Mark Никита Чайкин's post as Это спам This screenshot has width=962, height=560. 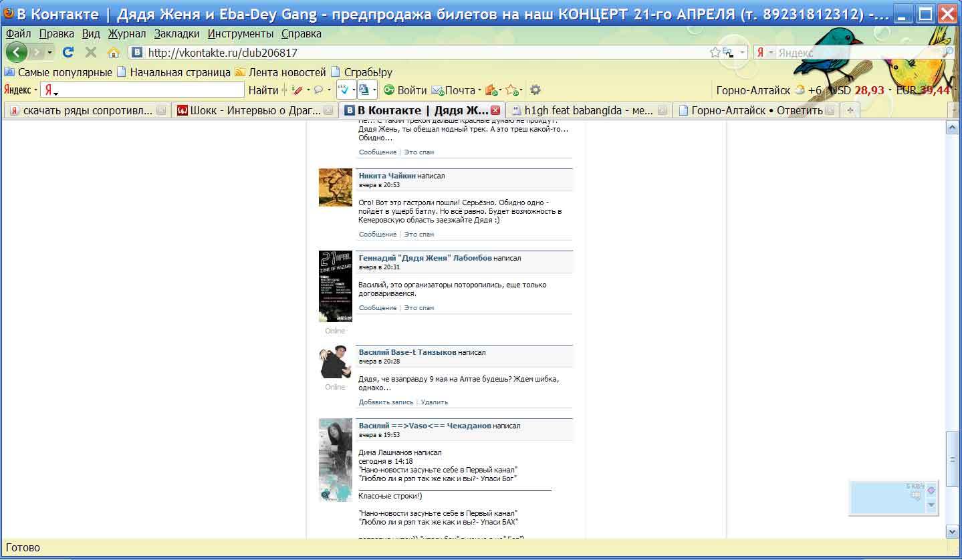419,235
